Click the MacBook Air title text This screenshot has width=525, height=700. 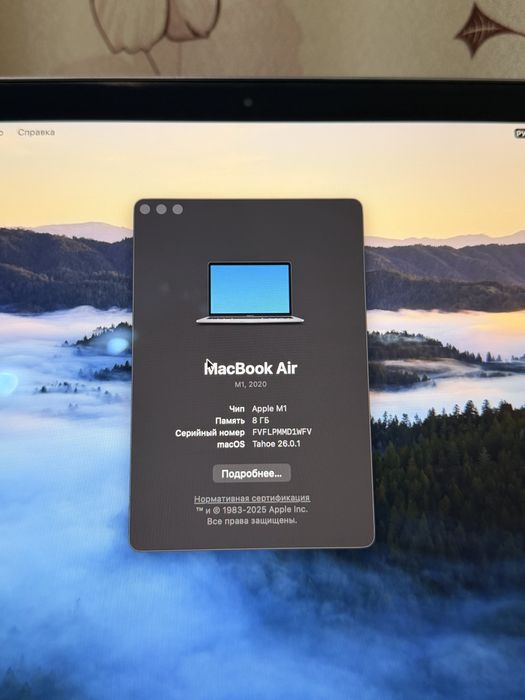(250, 368)
